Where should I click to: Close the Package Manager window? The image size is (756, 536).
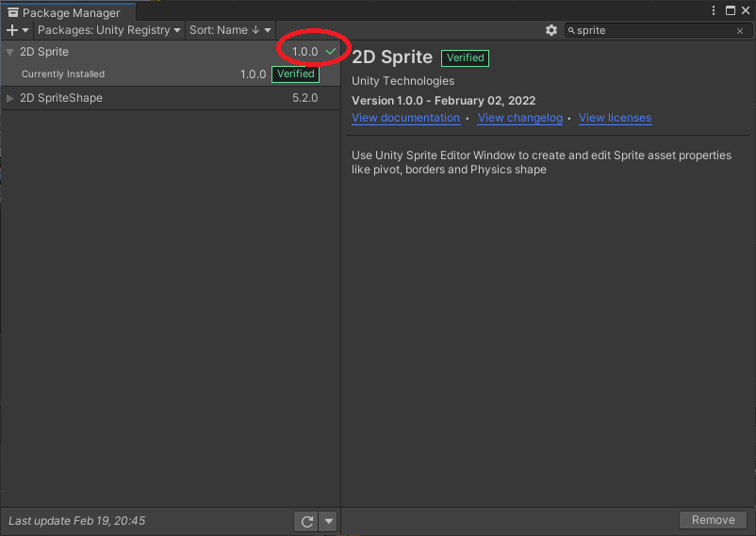[746, 10]
